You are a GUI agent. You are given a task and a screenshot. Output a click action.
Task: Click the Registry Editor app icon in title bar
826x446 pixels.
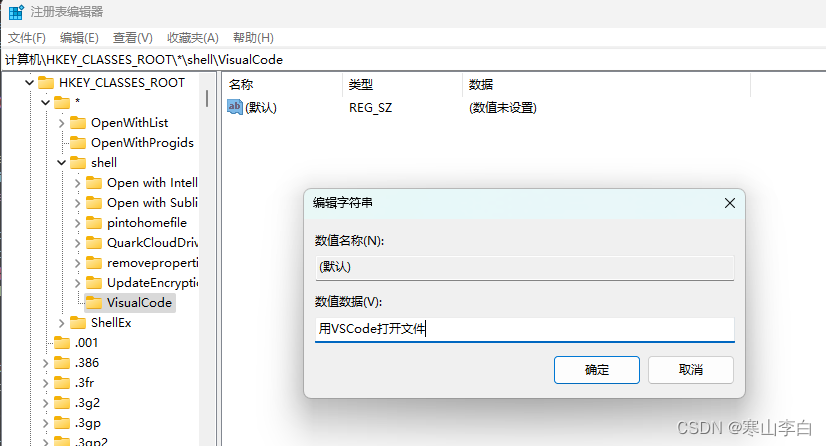coord(16,12)
